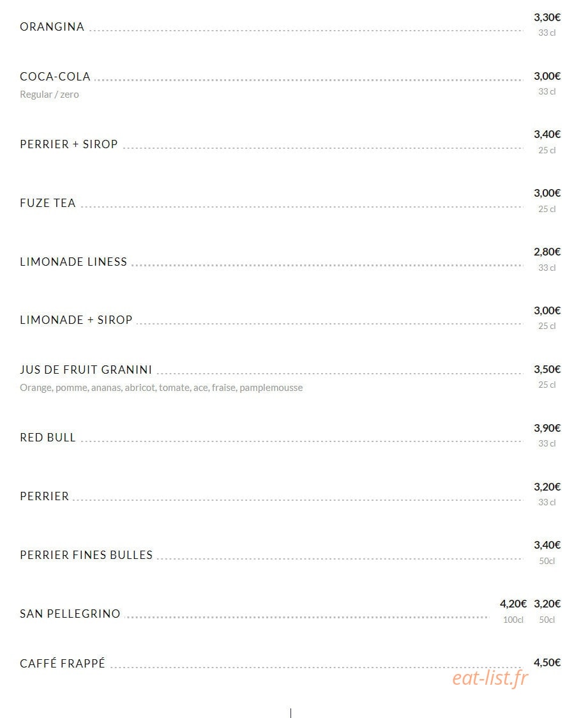Select the RED BULL item
The height and width of the screenshot is (718, 588).
point(48,438)
